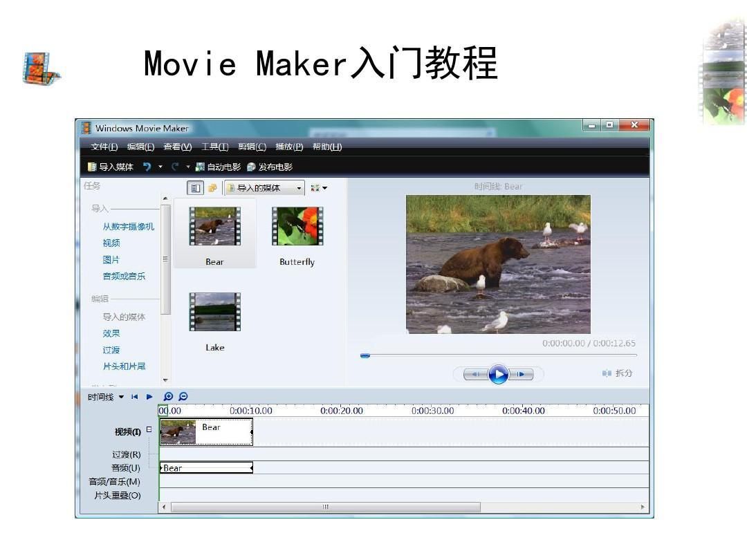Image resolution: width=747 pixels, height=560 pixels.
Task: Click the zoom in timeline icon
Action: click(x=168, y=397)
